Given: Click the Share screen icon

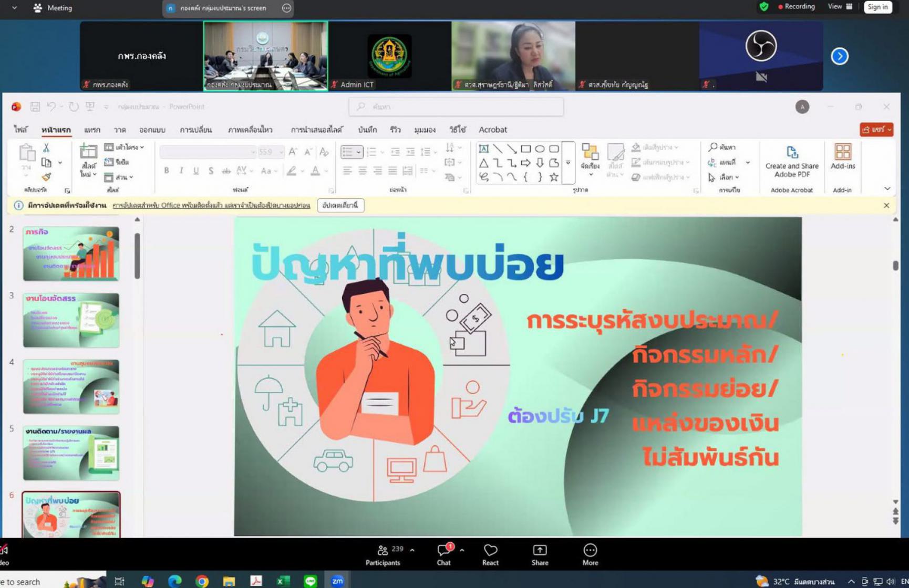Looking at the screenshot, I should 540,554.
